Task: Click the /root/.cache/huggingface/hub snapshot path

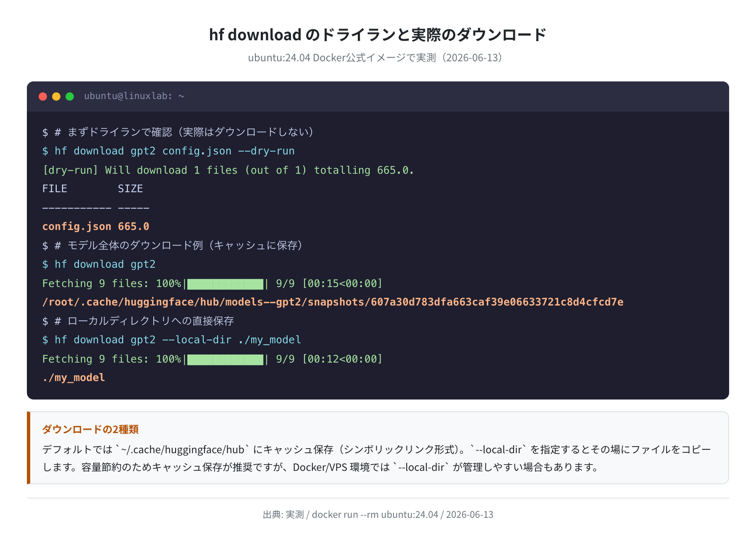Action: pos(333,302)
